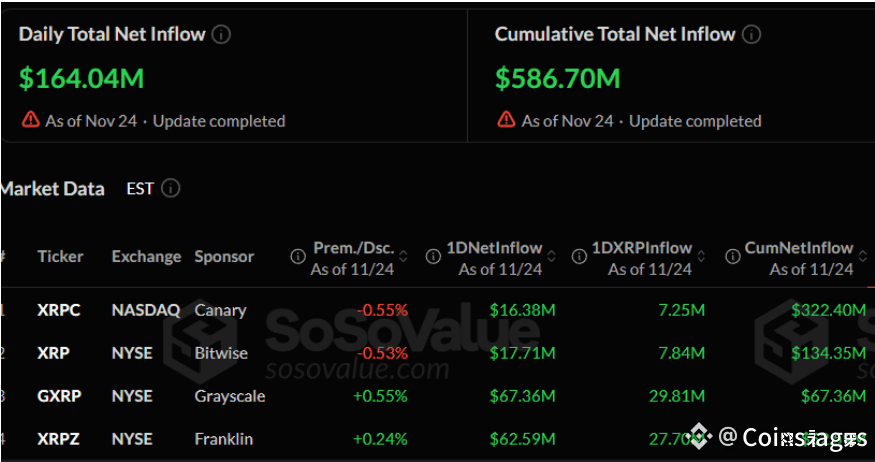Click Canary's $322.40M cumulative inflow value

827,310
